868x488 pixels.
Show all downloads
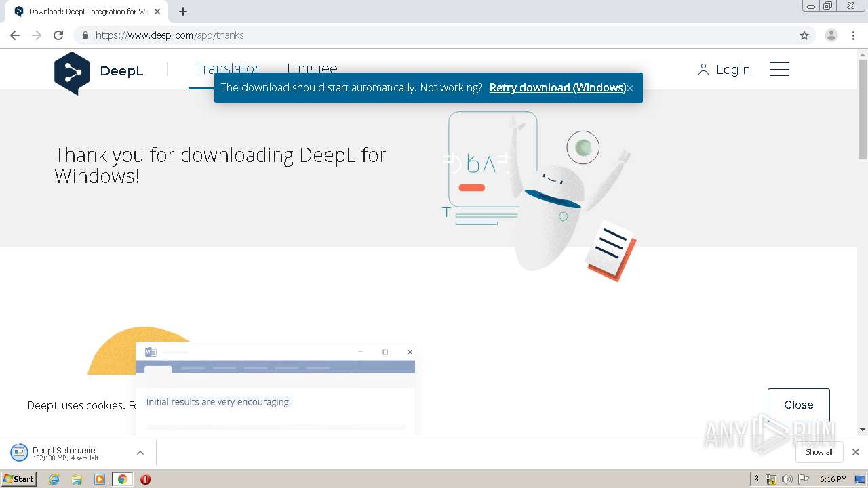pyautogui.click(x=819, y=452)
